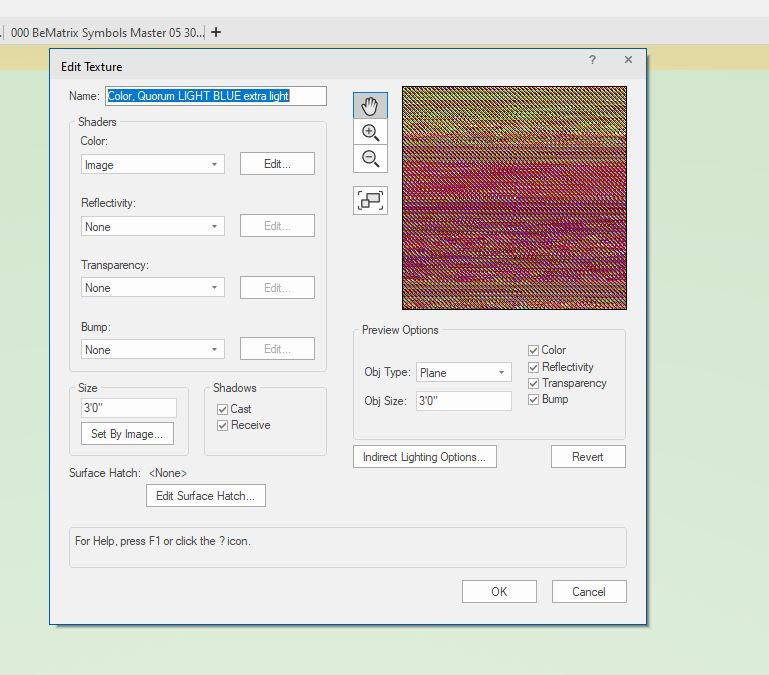
Task: Click the fit preview to window icon
Action: (370, 200)
